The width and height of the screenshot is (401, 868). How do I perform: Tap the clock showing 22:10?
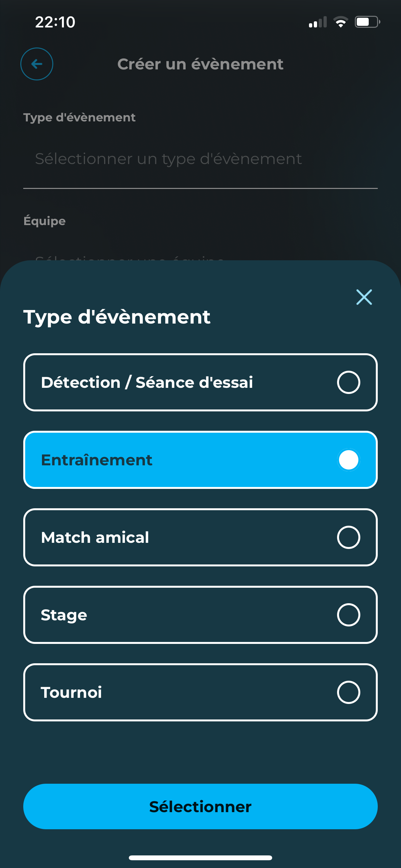55,23
